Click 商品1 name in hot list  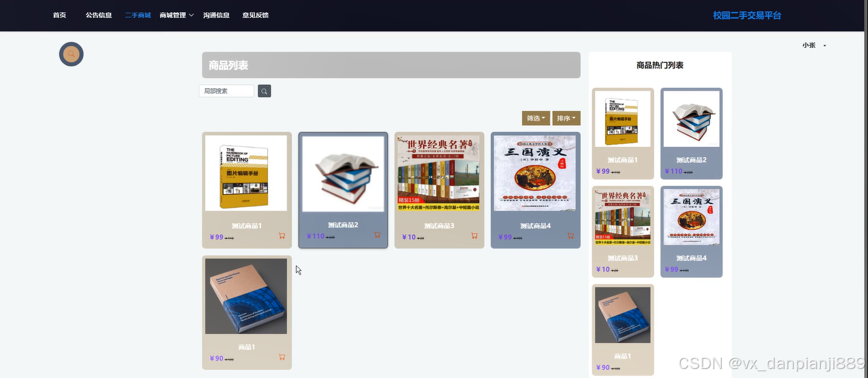pos(622,356)
